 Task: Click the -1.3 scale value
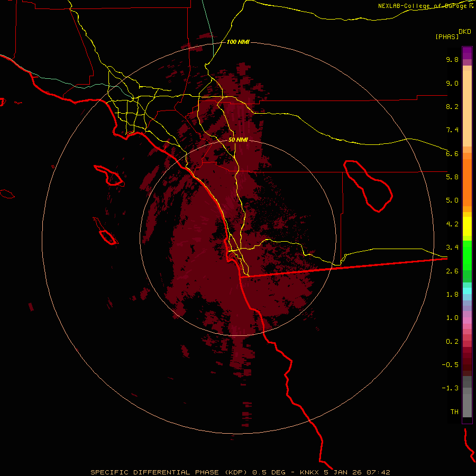click(450, 388)
